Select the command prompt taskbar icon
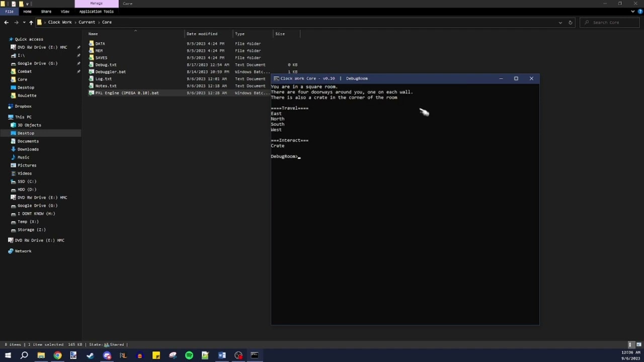Screen dimensions: 644x362 [255, 355]
